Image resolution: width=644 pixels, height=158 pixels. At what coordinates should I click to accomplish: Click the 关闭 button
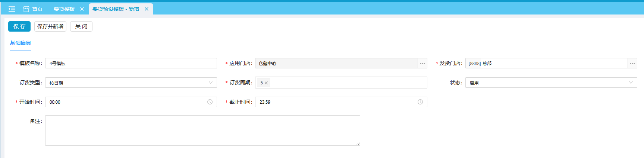81,26
